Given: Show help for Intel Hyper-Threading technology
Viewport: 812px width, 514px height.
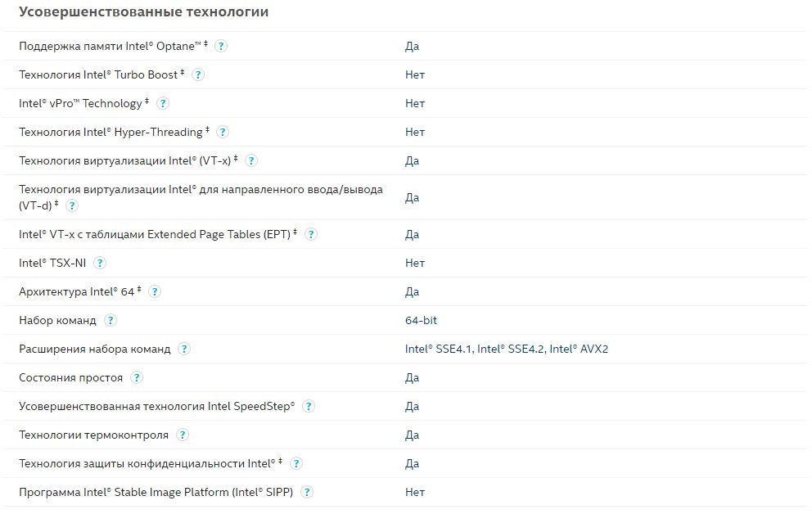Looking at the screenshot, I should pos(223,132).
